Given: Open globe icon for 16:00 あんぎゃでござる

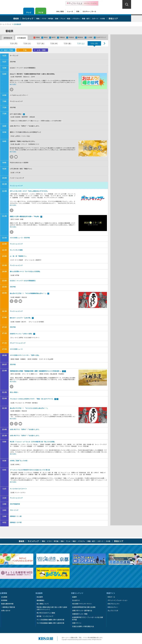Looking at the screenshot, I should click(x=11, y=301).
